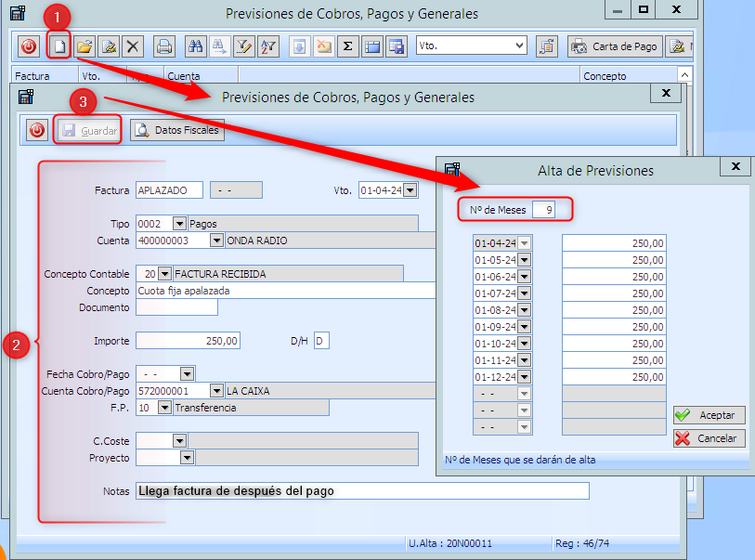Click Aceptar in Alta de Previsiones

click(x=709, y=415)
